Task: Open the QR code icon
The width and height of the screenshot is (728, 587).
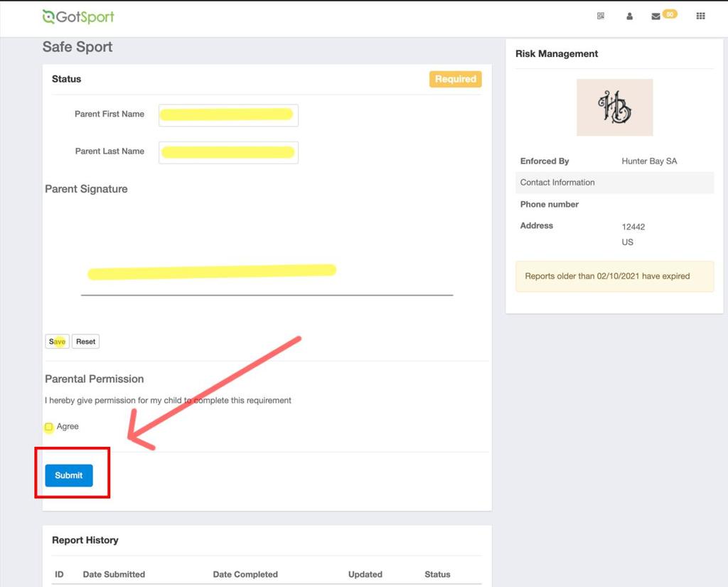Action: point(601,16)
